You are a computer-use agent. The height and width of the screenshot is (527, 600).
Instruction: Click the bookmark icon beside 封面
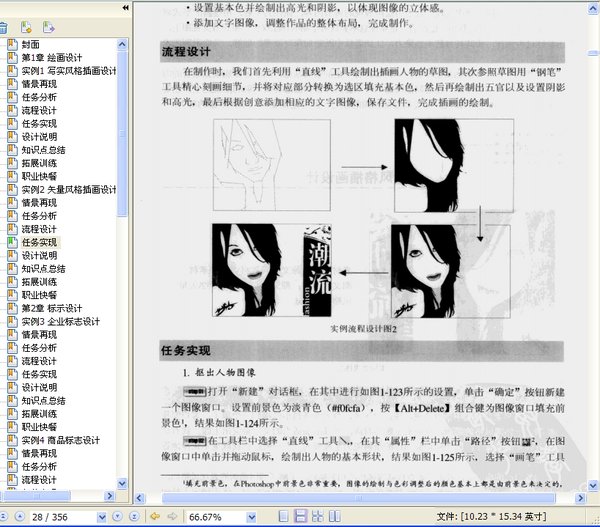pos(13,44)
